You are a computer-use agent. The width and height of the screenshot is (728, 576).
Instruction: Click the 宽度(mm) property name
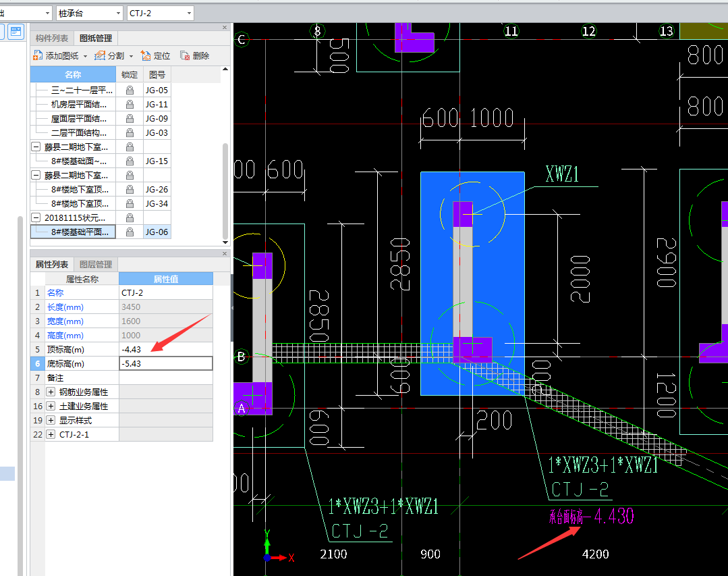[65, 321]
